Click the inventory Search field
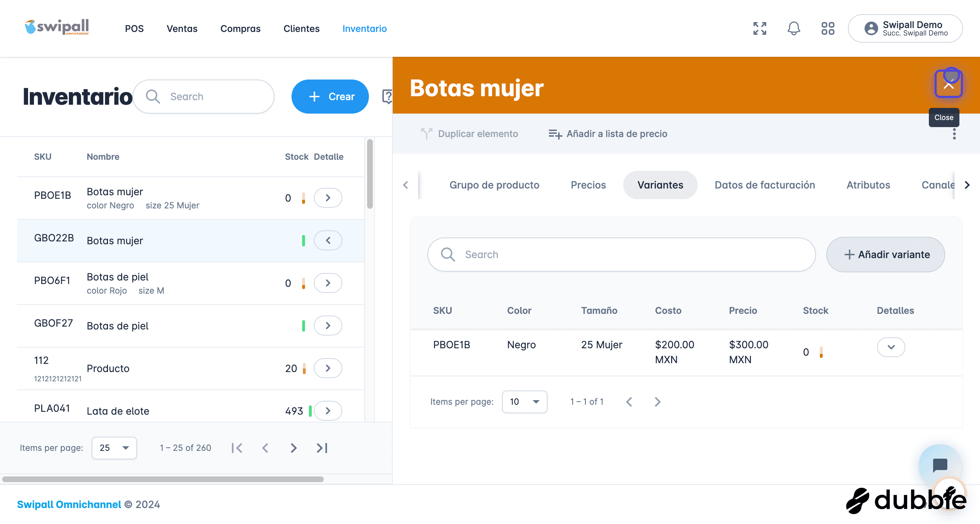Screen dimensions: 980x524 [x=203, y=97]
